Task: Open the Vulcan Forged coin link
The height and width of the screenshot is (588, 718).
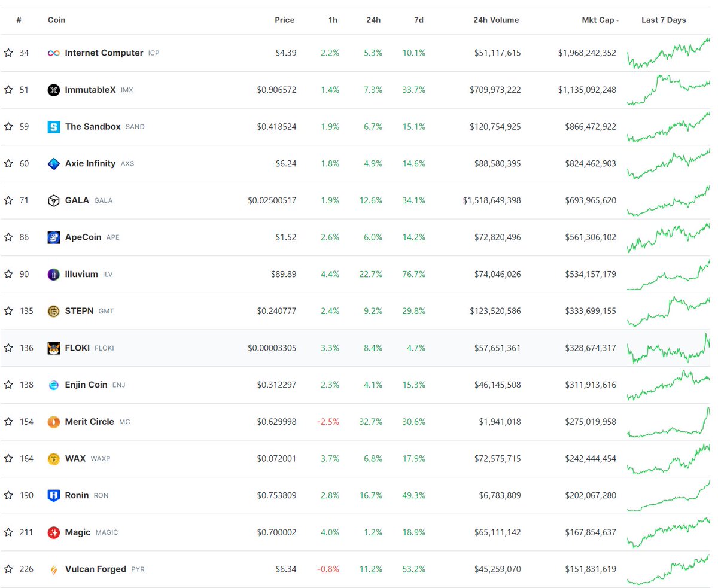Action: tap(96, 569)
